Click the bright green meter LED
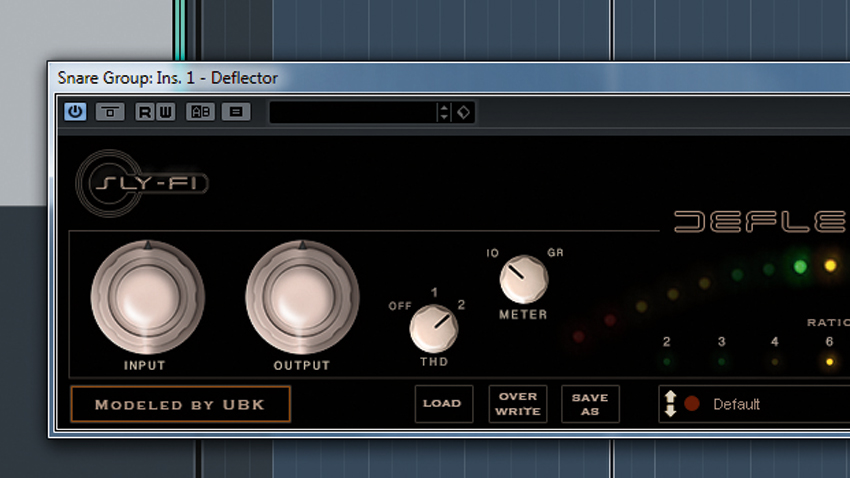The height and width of the screenshot is (478, 850). (x=800, y=267)
